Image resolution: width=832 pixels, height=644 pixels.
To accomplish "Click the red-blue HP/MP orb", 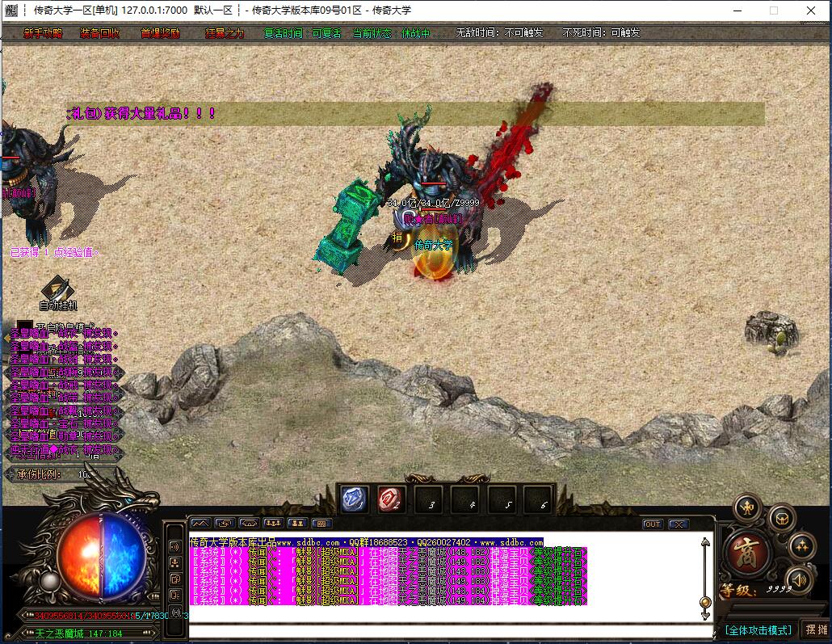I will pyautogui.click(x=101, y=556).
